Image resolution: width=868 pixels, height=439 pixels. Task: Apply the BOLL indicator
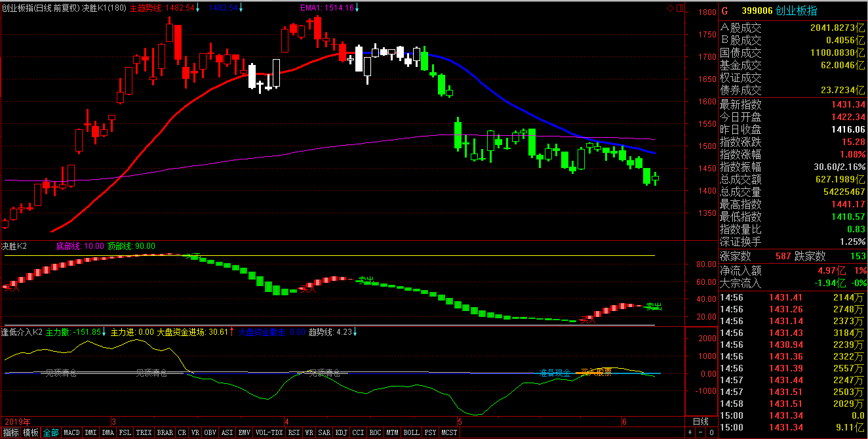coord(412,433)
